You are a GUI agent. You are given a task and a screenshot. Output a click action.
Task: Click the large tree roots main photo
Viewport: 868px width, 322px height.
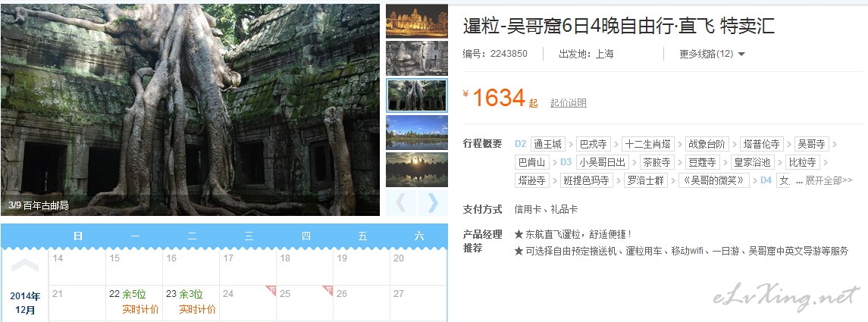click(190, 110)
